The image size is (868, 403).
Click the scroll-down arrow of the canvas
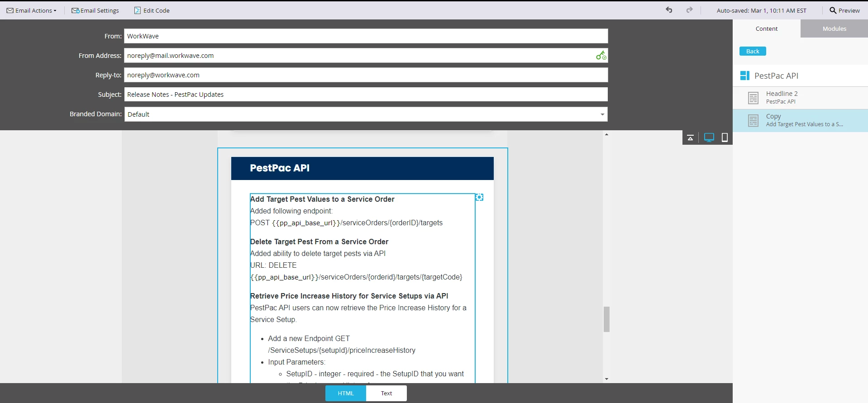pos(606,379)
